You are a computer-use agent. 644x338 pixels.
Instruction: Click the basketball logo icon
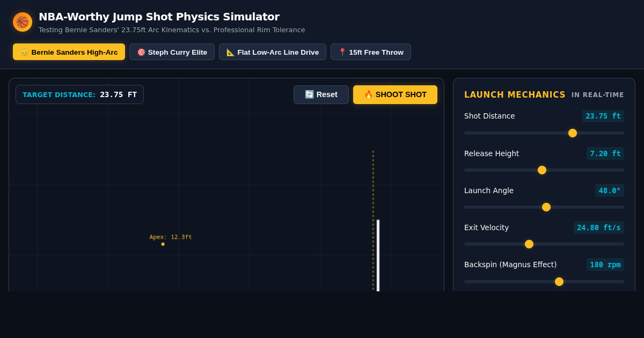23,22
